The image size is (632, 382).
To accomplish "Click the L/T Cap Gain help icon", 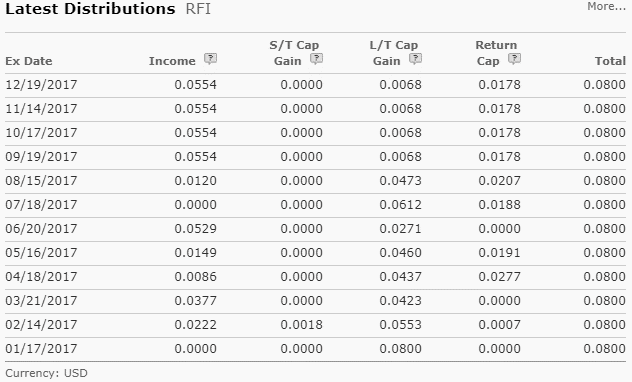I will (416, 59).
